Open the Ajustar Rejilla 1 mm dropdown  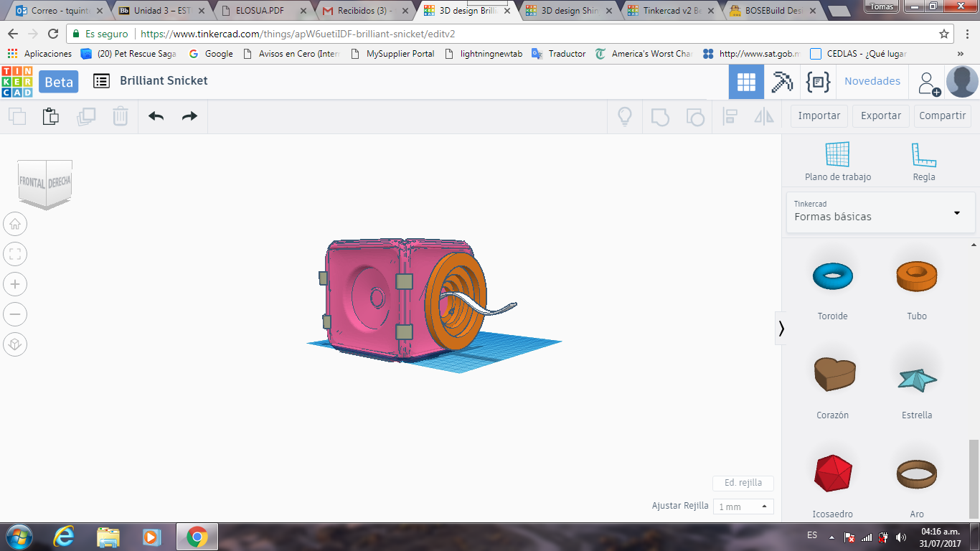click(743, 507)
